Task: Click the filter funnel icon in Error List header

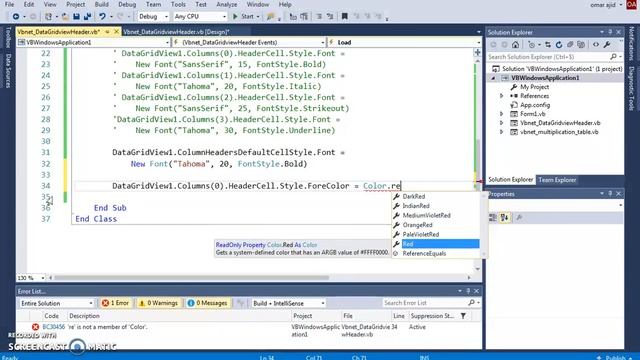Action: pyautogui.click(x=463, y=316)
